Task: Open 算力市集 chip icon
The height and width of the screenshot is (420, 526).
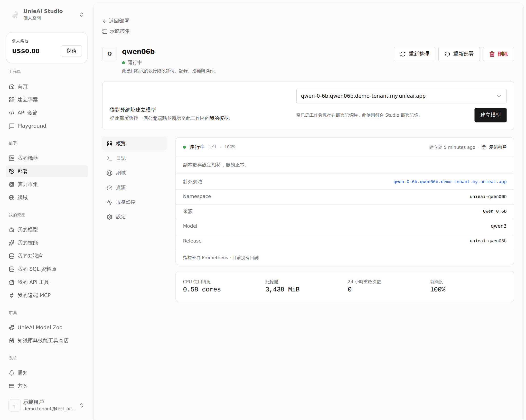Action: click(x=11, y=184)
